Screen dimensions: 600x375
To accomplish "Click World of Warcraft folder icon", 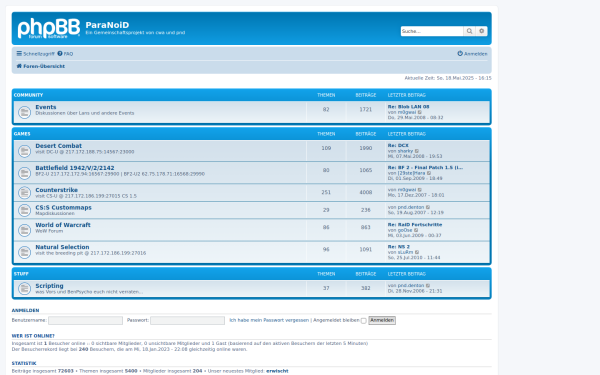I will 24,230.
